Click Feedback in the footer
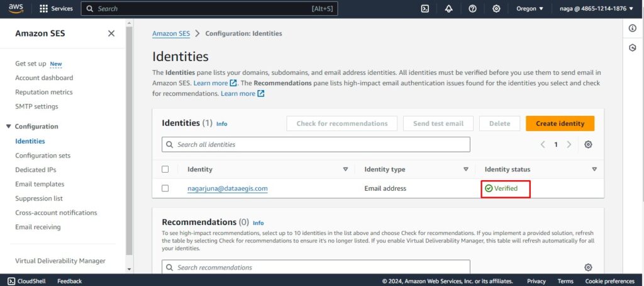This screenshot has width=644, height=286. (69, 281)
